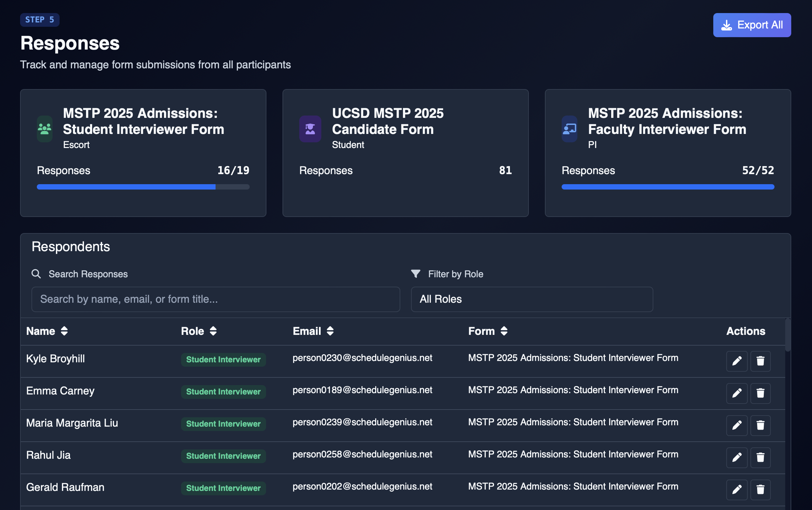The width and height of the screenshot is (812, 510).
Task: Select Rahul Jia's Student Interviewer badge
Action: (223, 456)
